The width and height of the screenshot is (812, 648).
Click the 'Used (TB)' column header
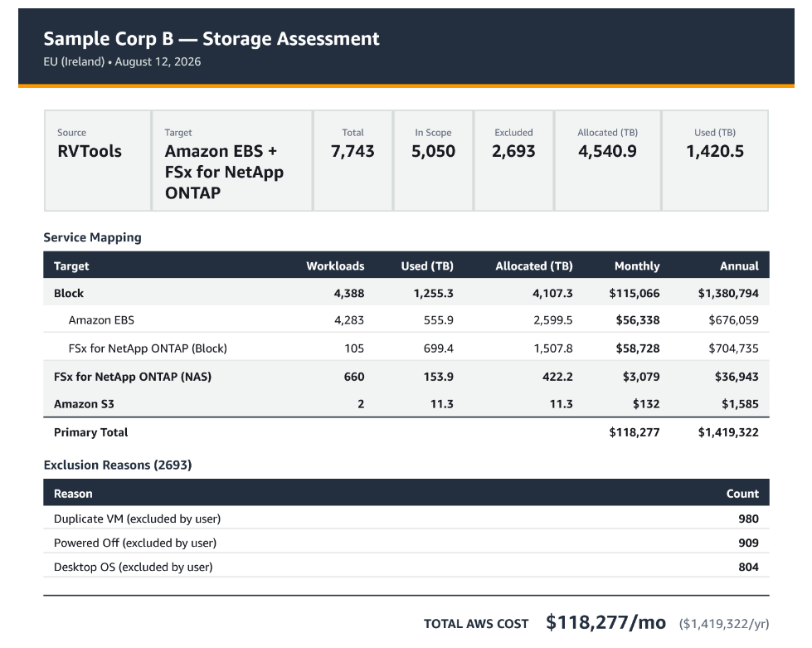click(427, 266)
